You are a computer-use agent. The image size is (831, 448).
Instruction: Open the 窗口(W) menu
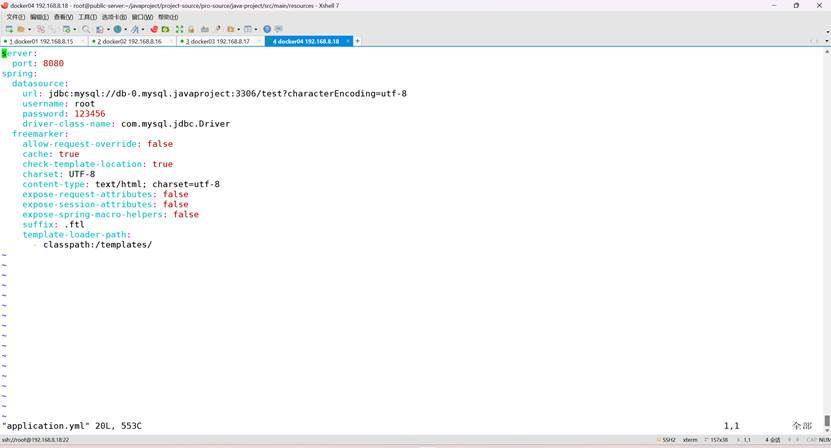pos(143,17)
